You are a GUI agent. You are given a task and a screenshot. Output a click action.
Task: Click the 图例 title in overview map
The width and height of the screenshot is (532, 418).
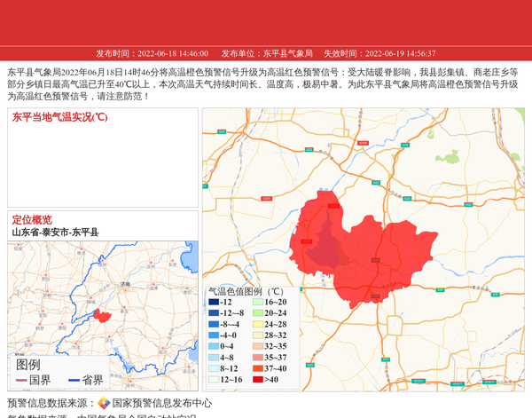28,365
